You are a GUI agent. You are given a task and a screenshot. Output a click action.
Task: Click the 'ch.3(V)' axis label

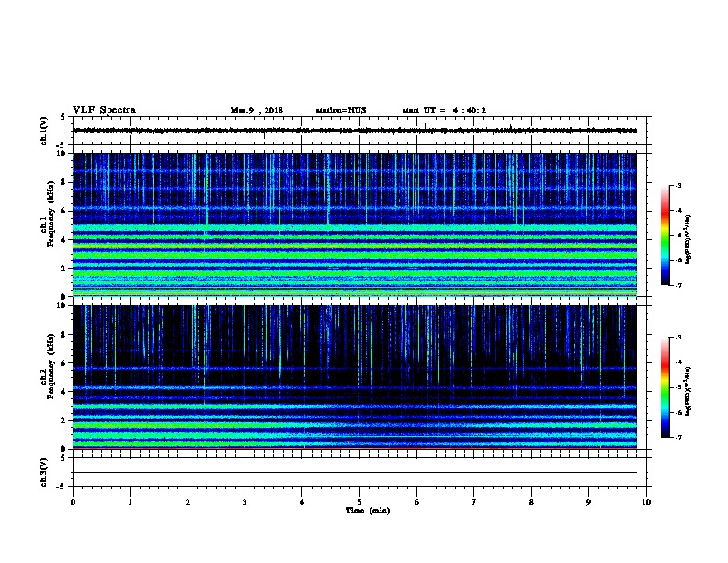(43, 472)
